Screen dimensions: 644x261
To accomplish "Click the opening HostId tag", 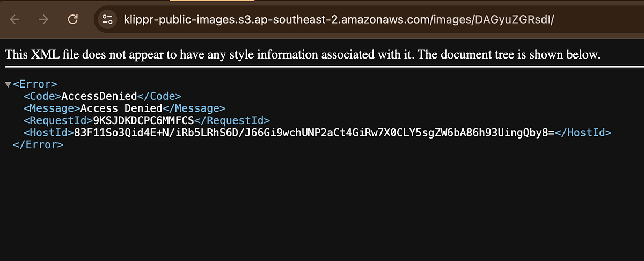I will [x=48, y=132].
